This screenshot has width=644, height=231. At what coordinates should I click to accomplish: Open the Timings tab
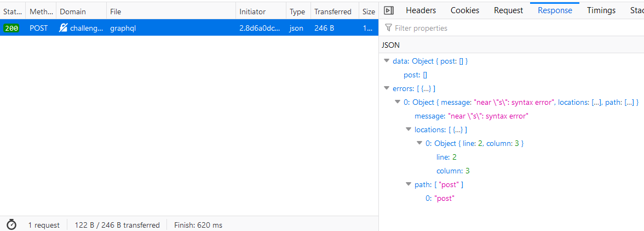pyautogui.click(x=601, y=10)
